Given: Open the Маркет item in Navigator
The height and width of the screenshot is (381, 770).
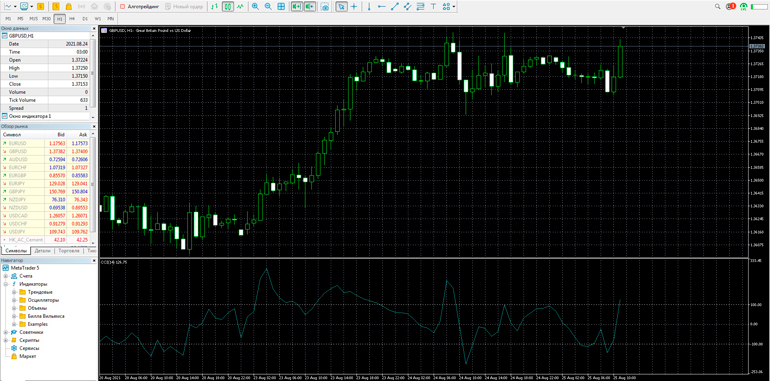Looking at the screenshot, I should coord(28,356).
